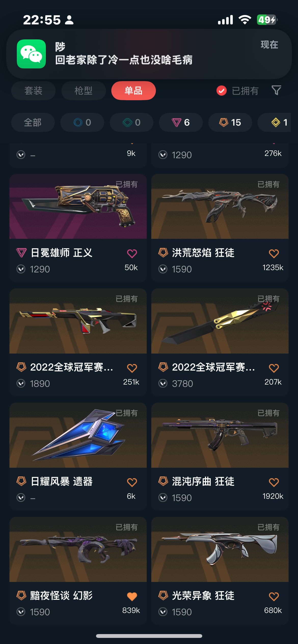Tap heart icon on 日耀风暴 遗器
The image size is (298, 644).
click(x=132, y=482)
